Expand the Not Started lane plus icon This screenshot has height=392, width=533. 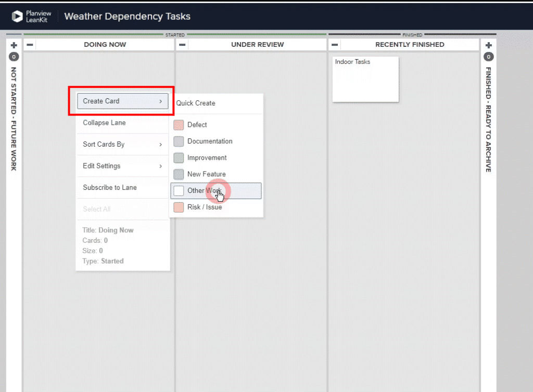(14, 45)
